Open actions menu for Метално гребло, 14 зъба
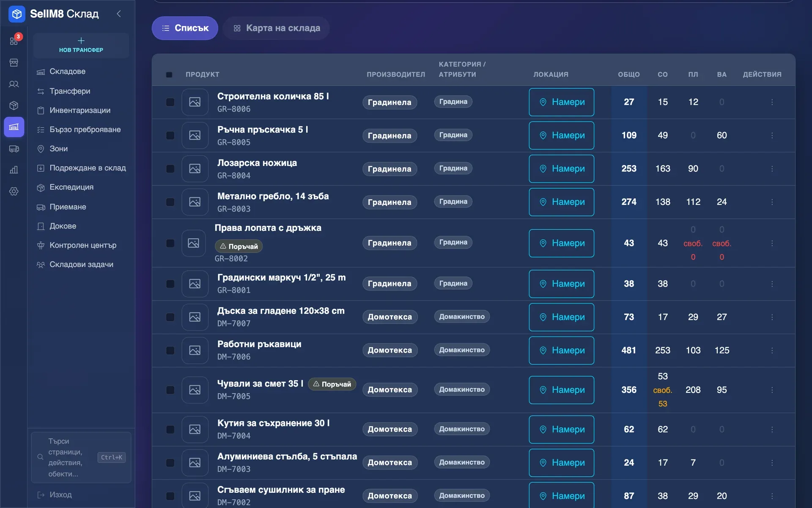This screenshot has height=508, width=812. point(772,202)
